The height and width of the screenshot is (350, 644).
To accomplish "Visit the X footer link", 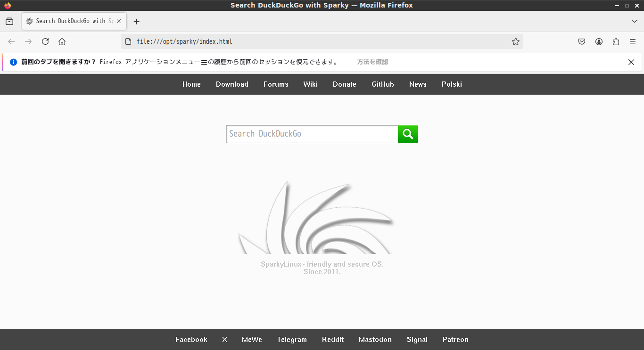I will [224, 340].
